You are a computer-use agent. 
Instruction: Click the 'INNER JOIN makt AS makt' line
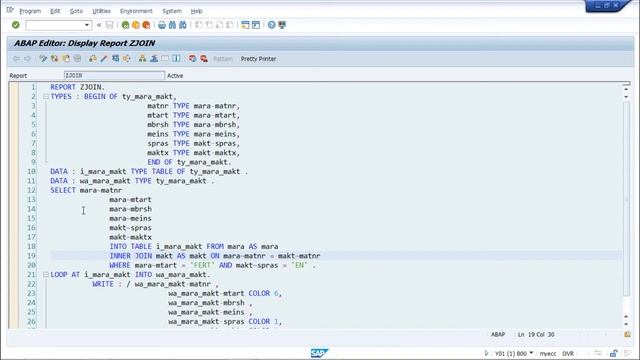[215, 256]
